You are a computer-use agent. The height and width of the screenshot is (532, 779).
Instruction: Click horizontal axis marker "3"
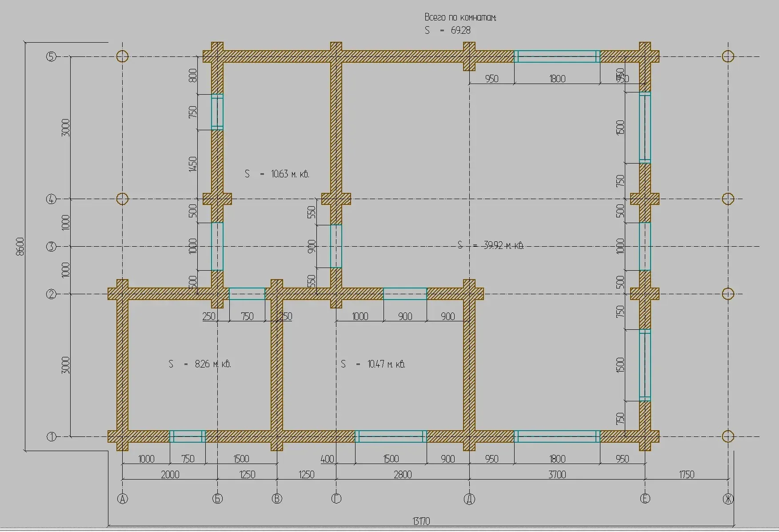(x=51, y=246)
